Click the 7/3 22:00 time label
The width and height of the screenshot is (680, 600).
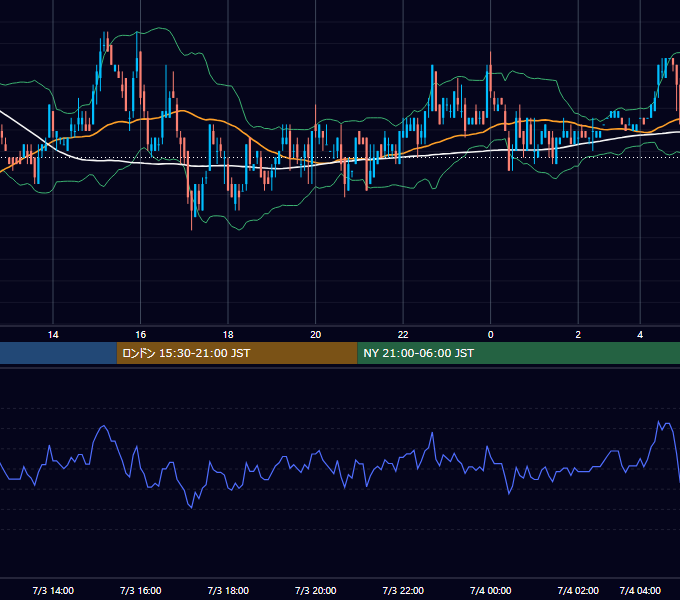click(403, 590)
